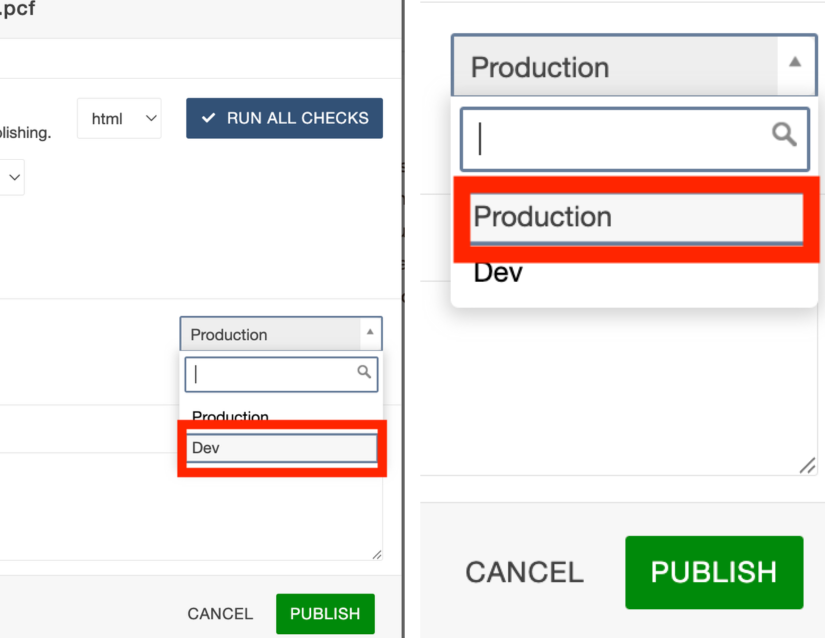Click the resize grip on the zoomed panel
This screenshot has height=638, width=825.
(808, 466)
